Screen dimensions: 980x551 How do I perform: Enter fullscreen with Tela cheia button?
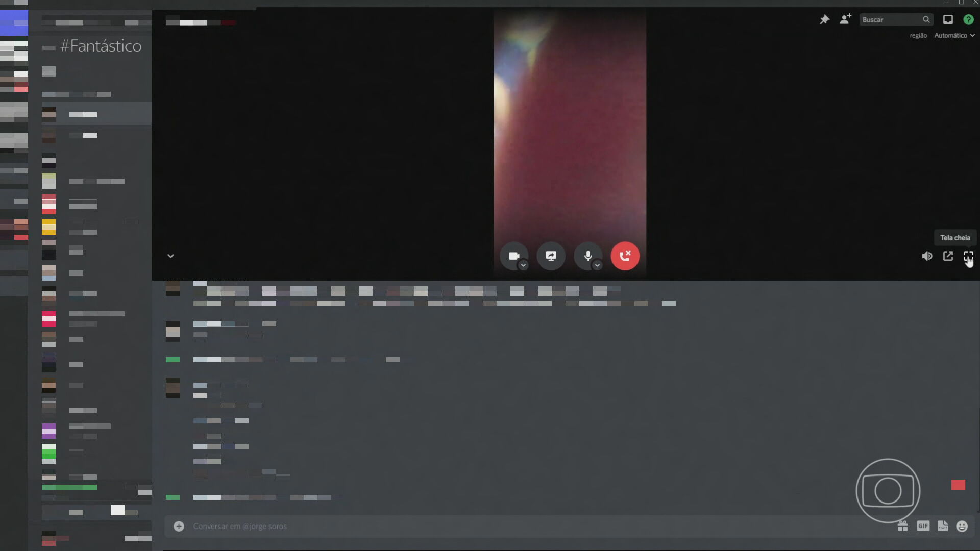click(968, 256)
